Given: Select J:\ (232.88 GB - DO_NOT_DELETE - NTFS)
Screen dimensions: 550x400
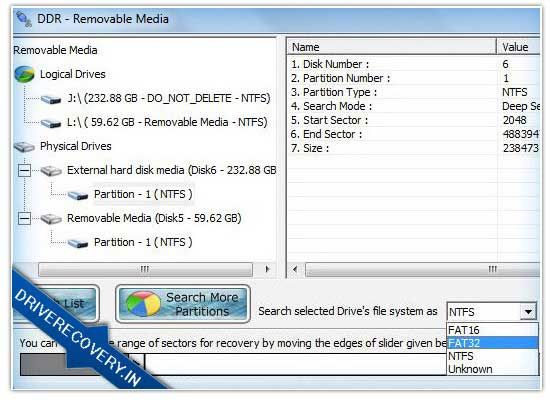Looking at the screenshot, I should [x=169, y=98].
